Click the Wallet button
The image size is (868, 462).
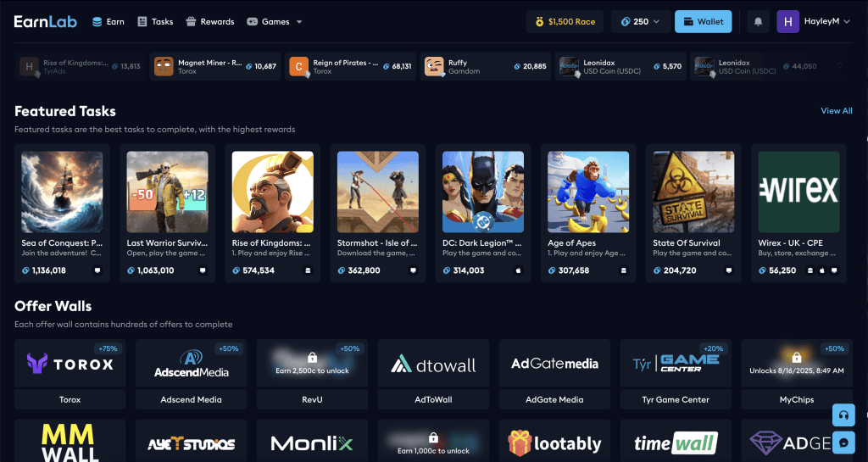tap(703, 21)
